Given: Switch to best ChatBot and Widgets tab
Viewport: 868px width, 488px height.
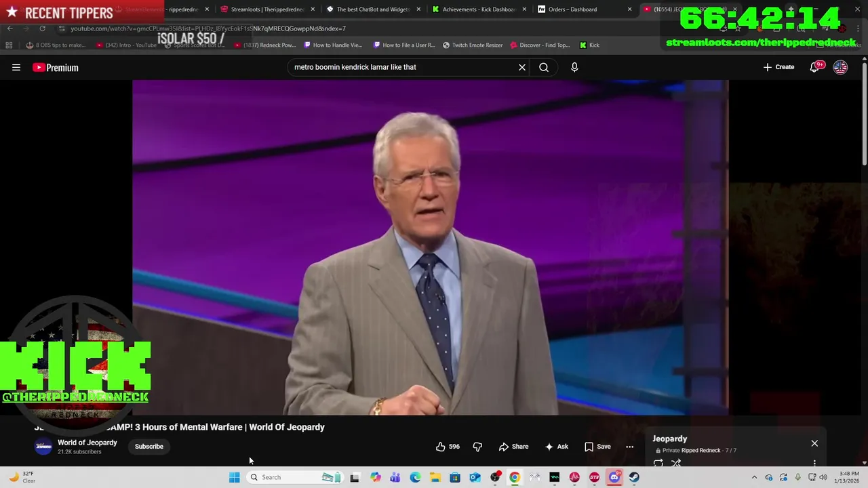Looking at the screenshot, I should click(x=374, y=9).
